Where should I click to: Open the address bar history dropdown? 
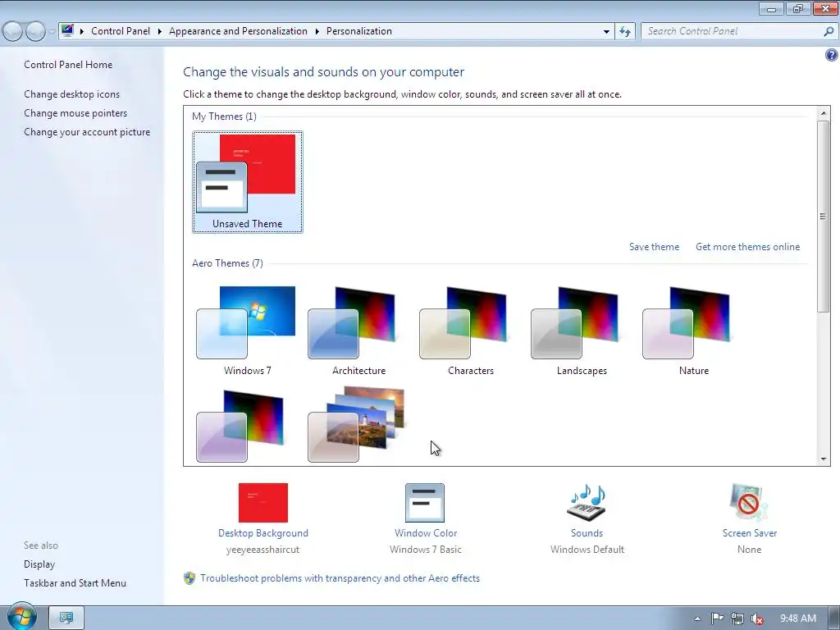[606, 32]
